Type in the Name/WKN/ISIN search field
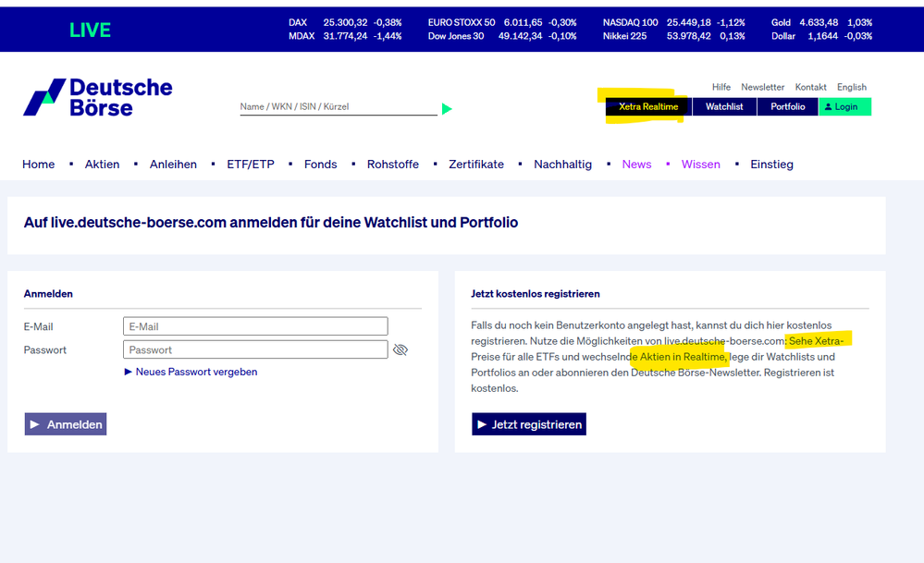 [338, 107]
